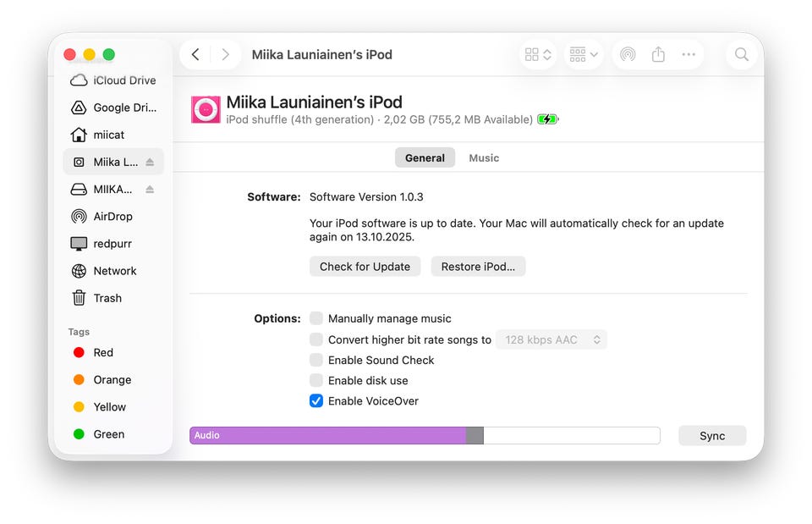Select the General tab

tap(425, 157)
